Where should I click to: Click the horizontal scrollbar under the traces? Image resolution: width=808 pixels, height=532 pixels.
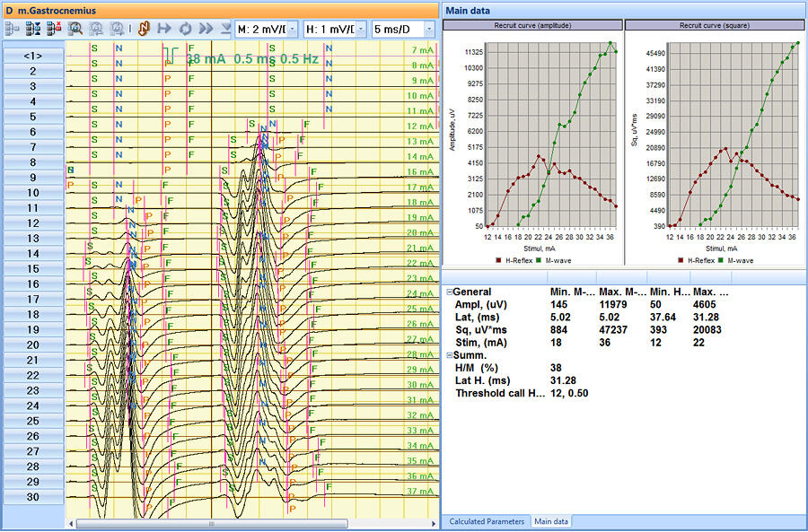pos(211,523)
